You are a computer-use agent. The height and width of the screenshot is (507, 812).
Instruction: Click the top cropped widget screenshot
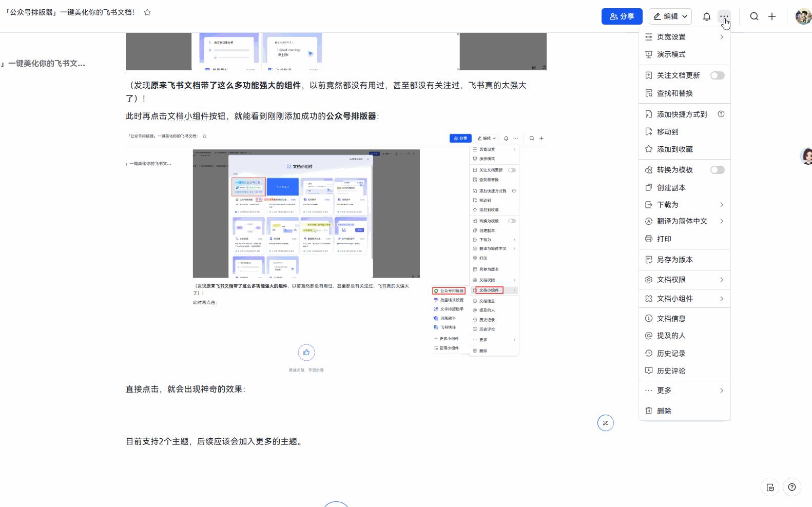pyautogui.click(x=336, y=51)
